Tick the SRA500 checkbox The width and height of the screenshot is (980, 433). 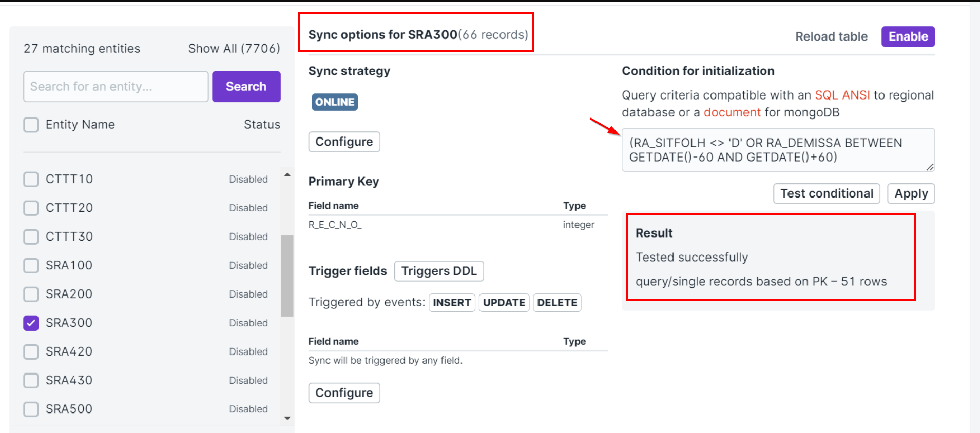(31, 409)
